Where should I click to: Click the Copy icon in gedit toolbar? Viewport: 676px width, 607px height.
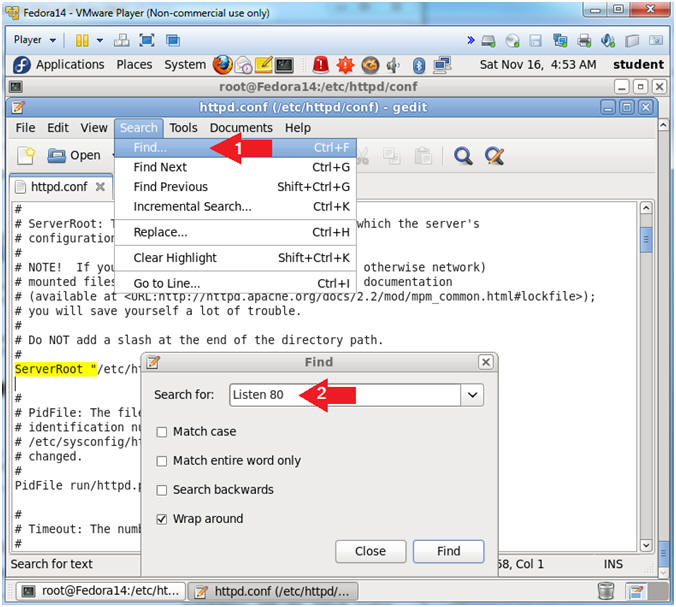392,156
